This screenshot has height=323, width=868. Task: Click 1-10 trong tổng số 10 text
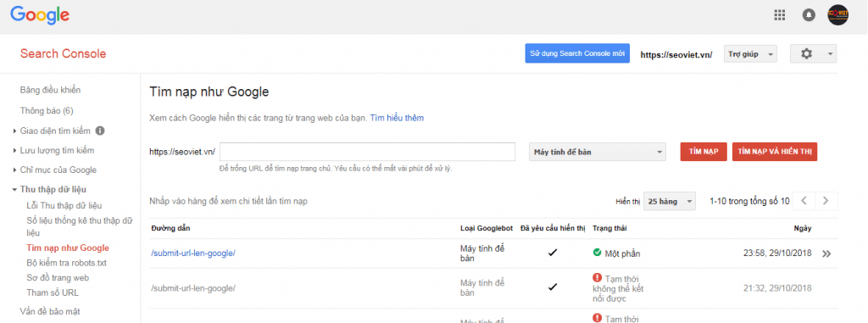pos(749,201)
